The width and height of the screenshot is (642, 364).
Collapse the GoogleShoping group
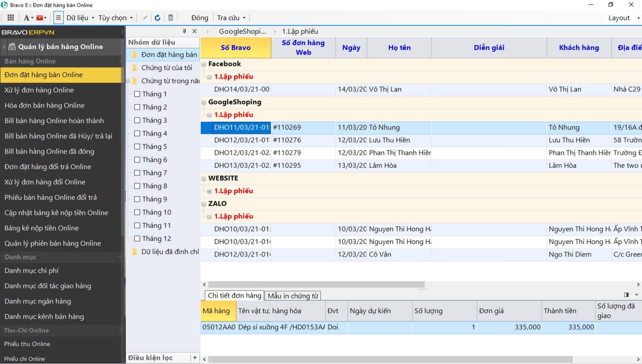coord(204,102)
